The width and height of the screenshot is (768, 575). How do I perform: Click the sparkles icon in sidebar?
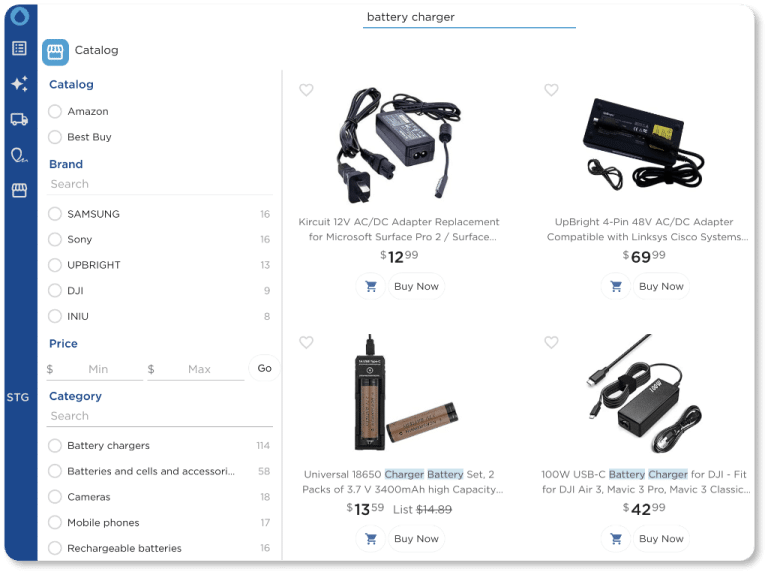19,84
